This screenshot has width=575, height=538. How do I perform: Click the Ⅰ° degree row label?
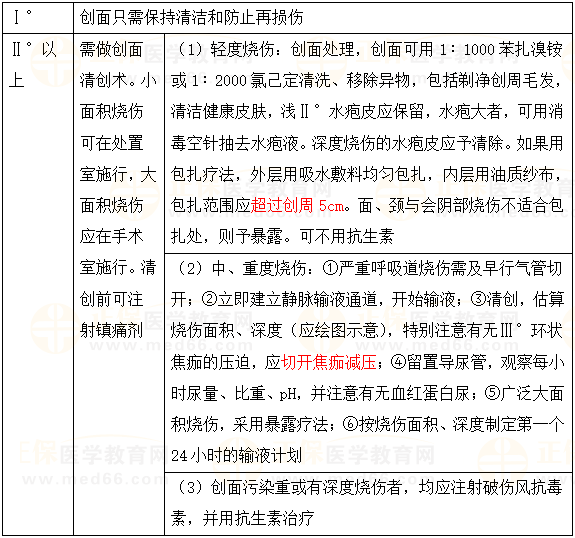pyautogui.click(x=23, y=17)
